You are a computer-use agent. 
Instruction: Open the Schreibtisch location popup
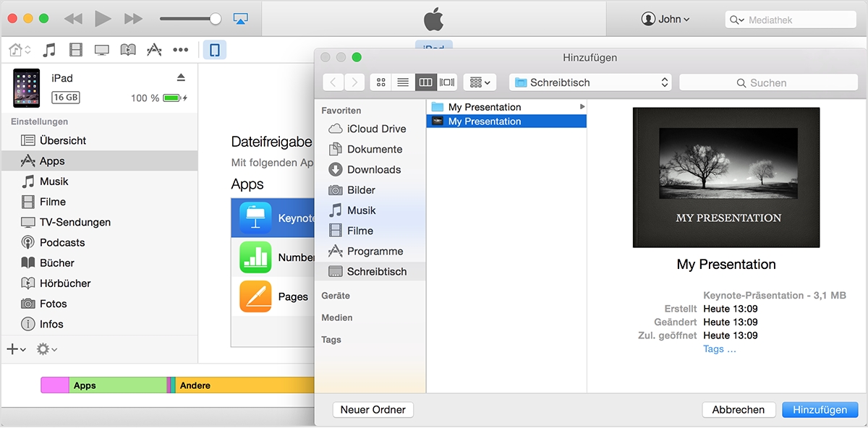[590, 82]
